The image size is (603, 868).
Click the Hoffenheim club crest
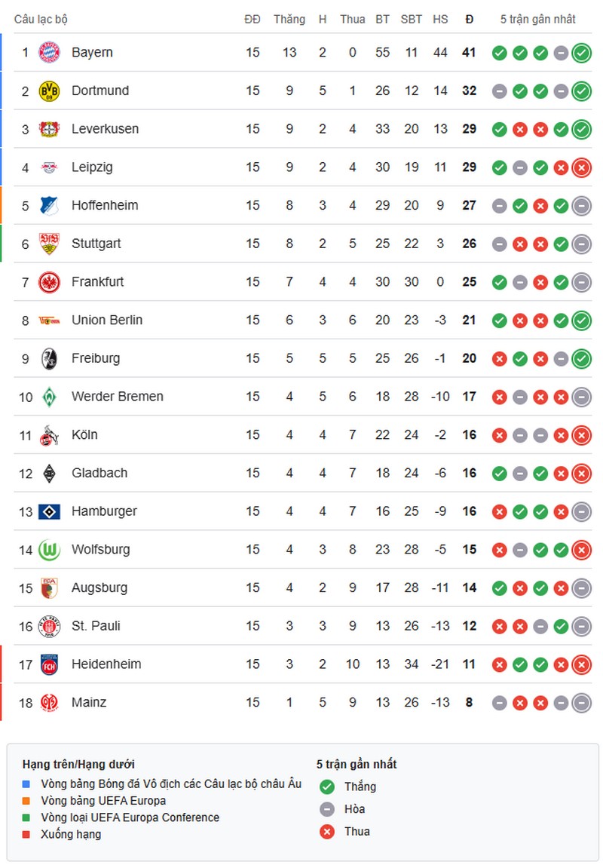[47, 205]
